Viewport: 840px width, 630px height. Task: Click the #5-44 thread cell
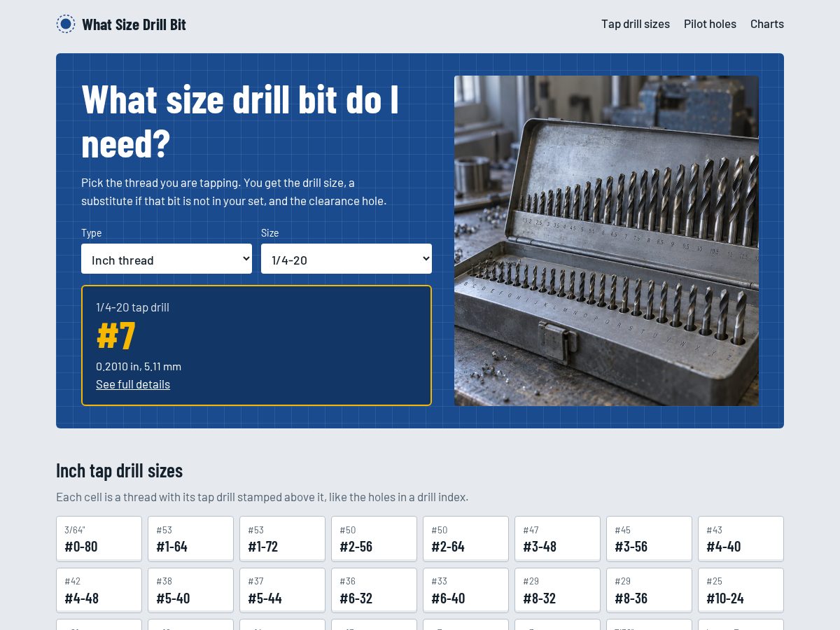coord(282,590)
